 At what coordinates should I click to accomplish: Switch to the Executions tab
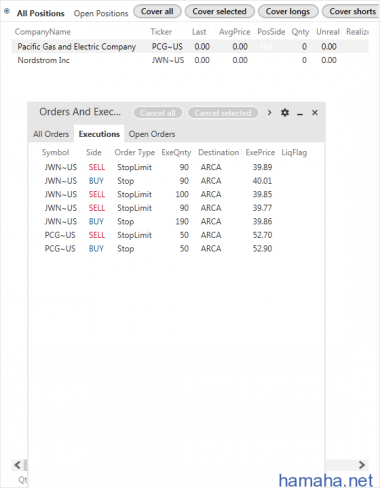coord(99,134)
